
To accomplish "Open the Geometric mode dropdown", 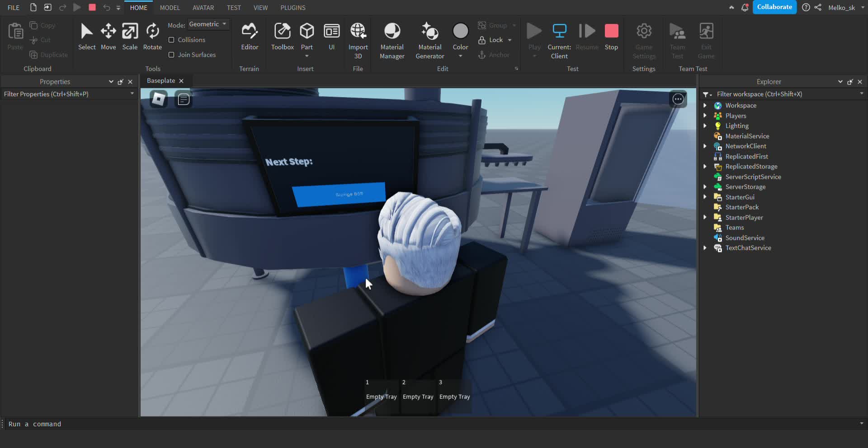I will tap(208, 24).
